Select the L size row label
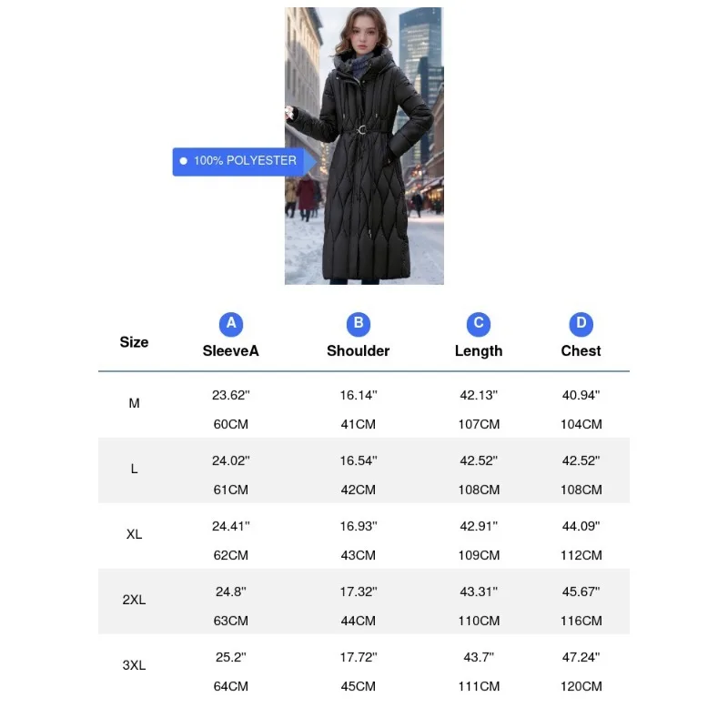 pos(134,468)
